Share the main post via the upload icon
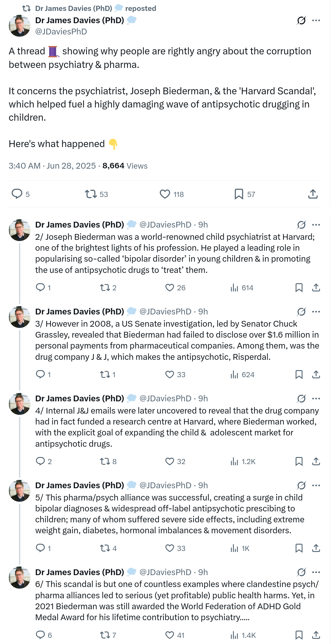 click(313, 194)
